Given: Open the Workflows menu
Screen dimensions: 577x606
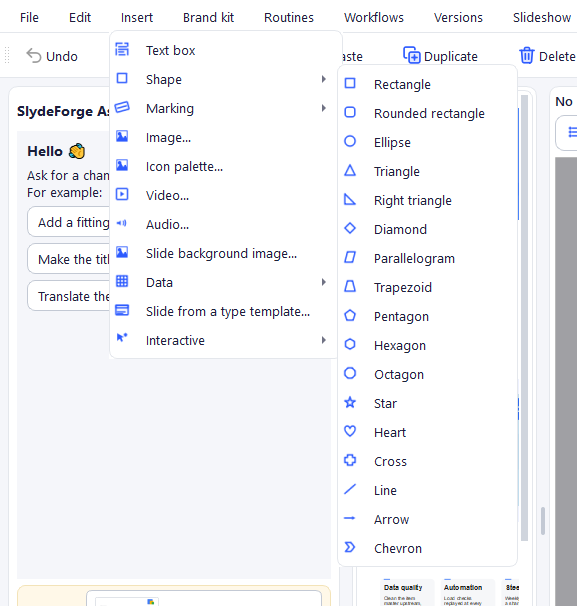Looking at the screenshot, I should click(x=374, y=17).
